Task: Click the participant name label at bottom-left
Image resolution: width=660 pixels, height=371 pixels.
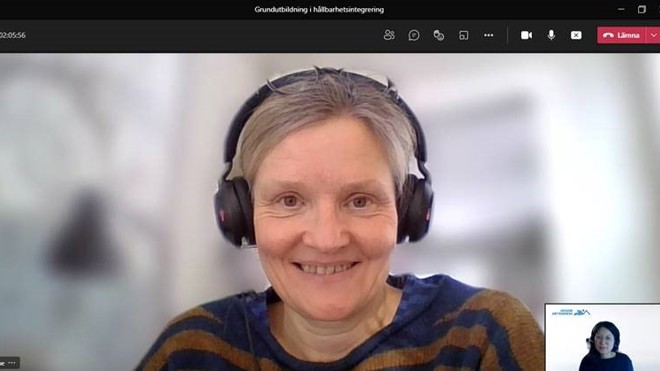Action: [x=3, y=363]
